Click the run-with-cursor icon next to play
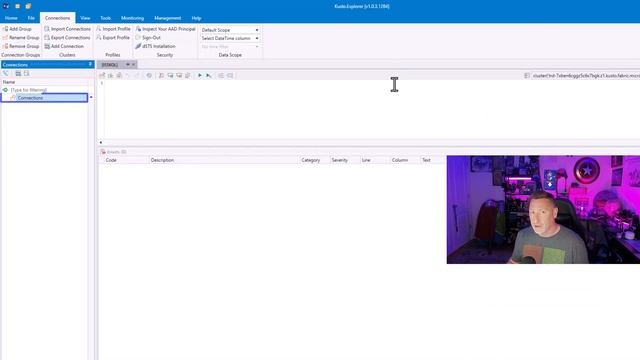The height and width of the screenshot is (360, 640). 209,76
